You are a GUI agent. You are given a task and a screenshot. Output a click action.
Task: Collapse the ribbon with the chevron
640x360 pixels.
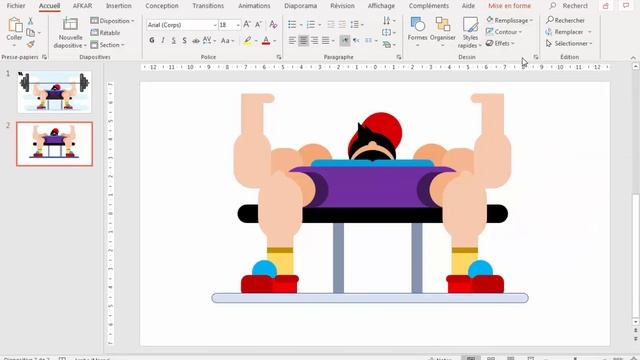(x=633, y=58)
